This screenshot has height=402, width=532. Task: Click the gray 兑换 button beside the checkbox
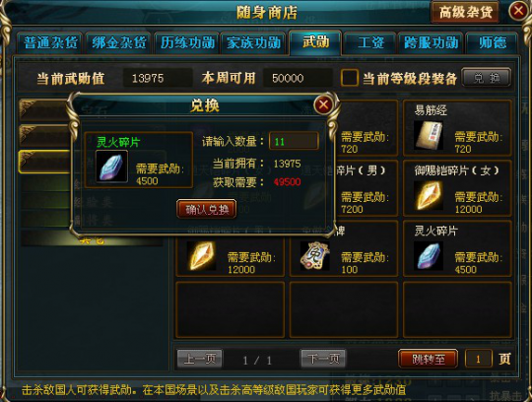coord(487,78)
